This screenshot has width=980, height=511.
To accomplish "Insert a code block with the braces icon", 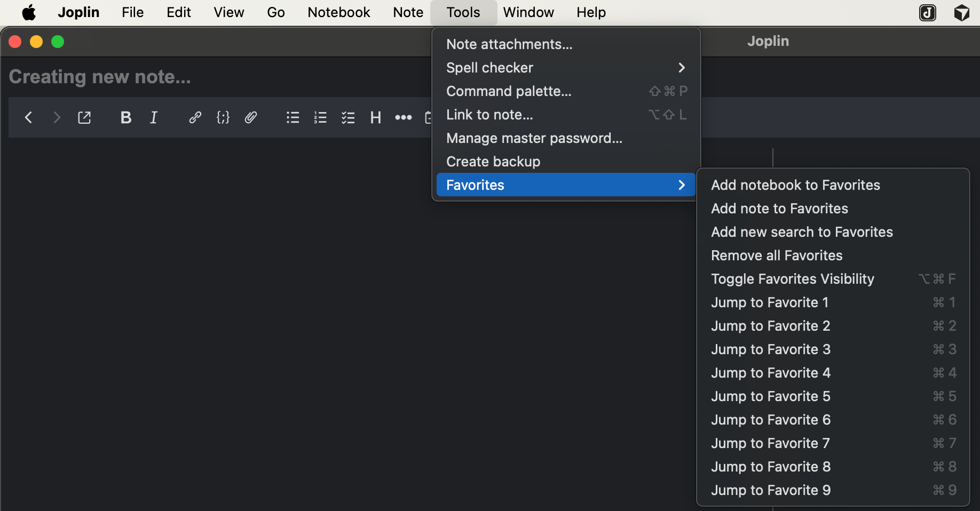I will (x=223, y=117).
